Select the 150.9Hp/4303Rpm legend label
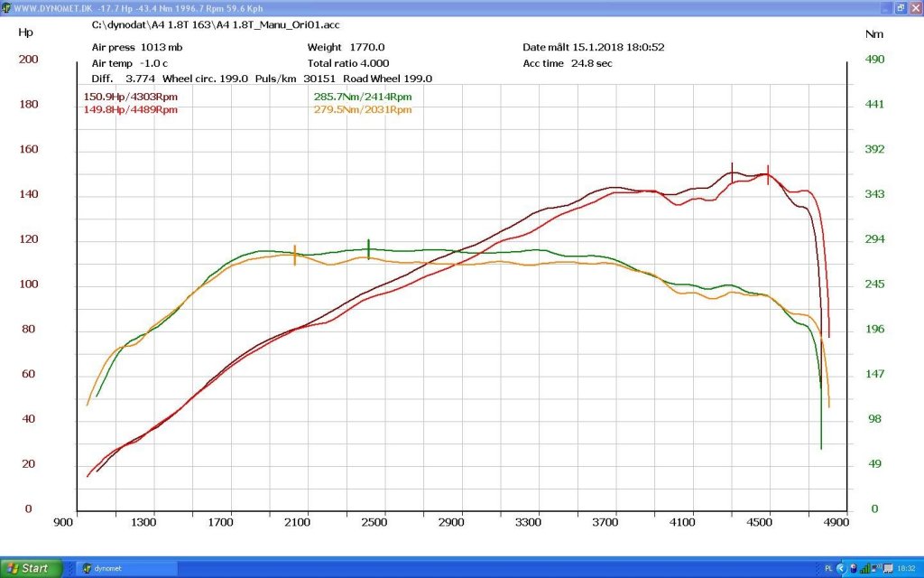 click(130, 97)
